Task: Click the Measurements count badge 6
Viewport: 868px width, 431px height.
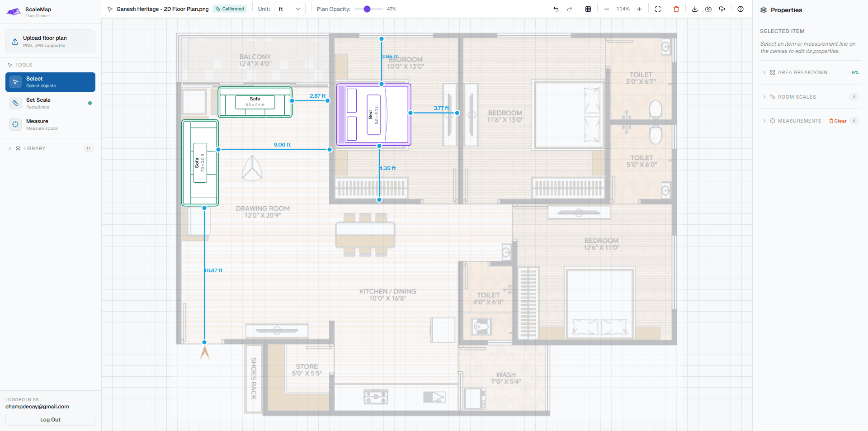Action: click(854, 121)
